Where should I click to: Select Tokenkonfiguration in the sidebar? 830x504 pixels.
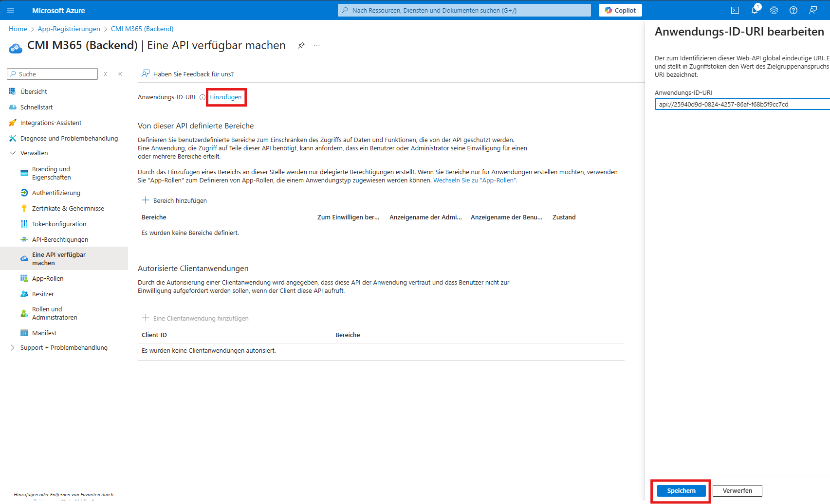pos(58,224)
